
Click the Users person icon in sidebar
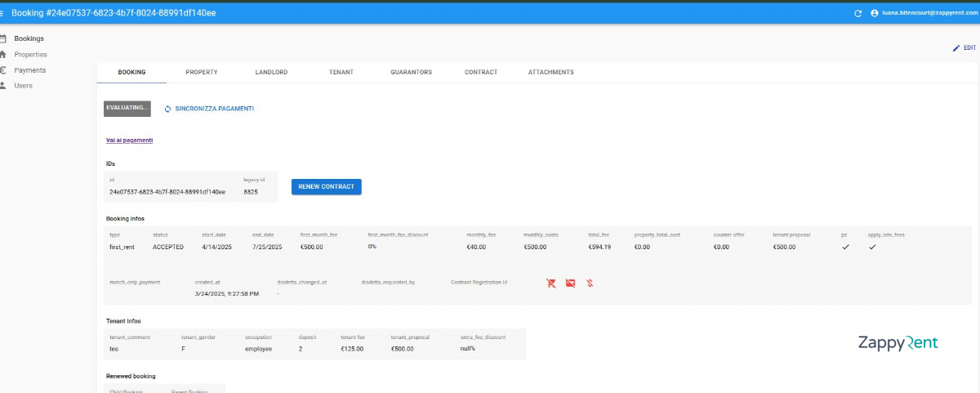(x=3, y=86)
